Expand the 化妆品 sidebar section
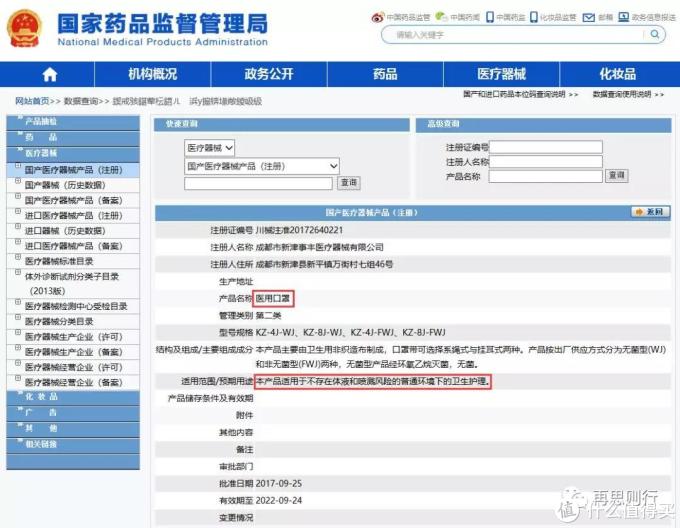The height and width of the screenshot is (528, 680). click(73, 397)
